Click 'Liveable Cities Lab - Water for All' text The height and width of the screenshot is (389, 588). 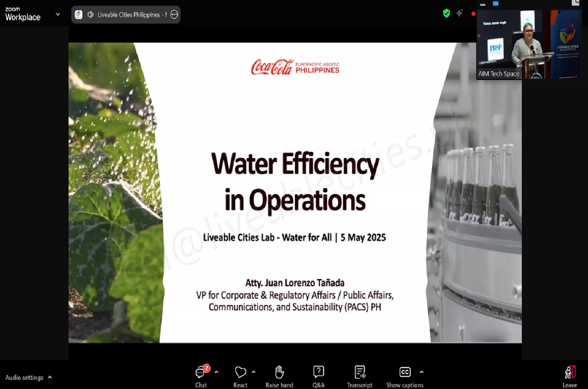click(x=267, y=237)
